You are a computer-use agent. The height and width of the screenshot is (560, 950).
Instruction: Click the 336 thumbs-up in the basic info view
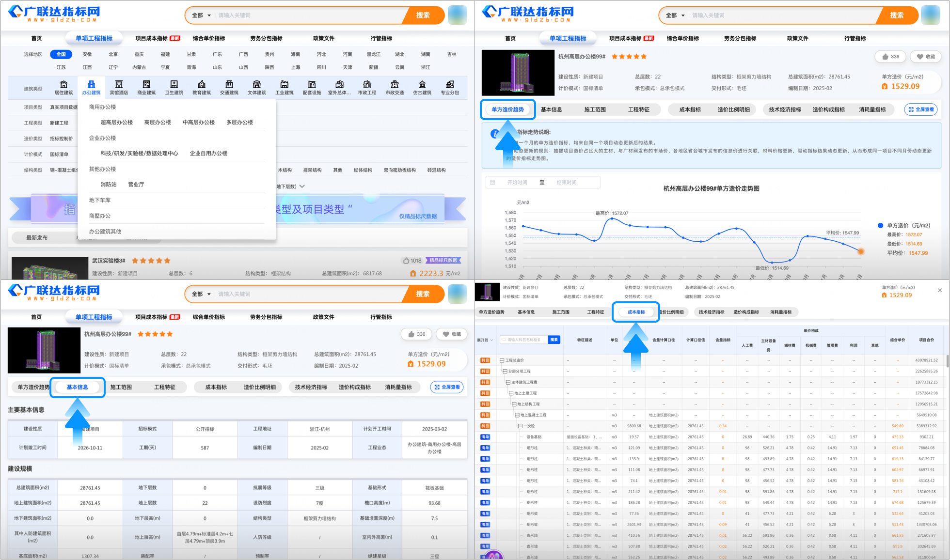point(417,334)
